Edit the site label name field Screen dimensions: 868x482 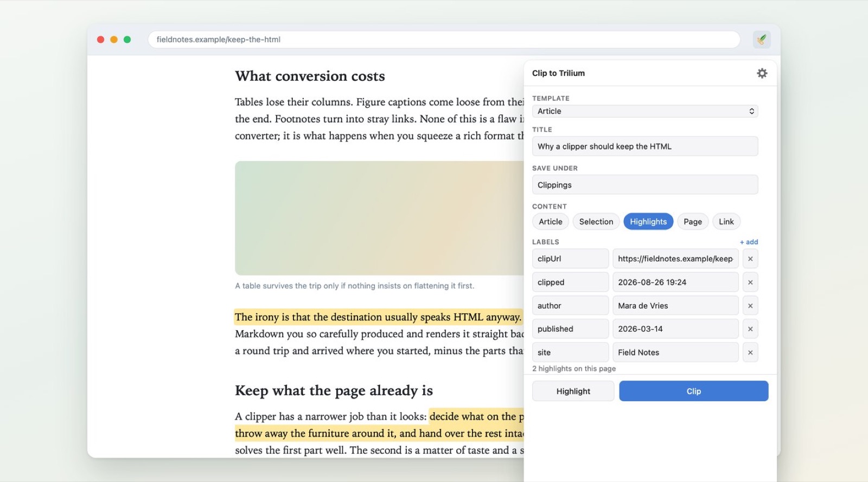(570, 352)
